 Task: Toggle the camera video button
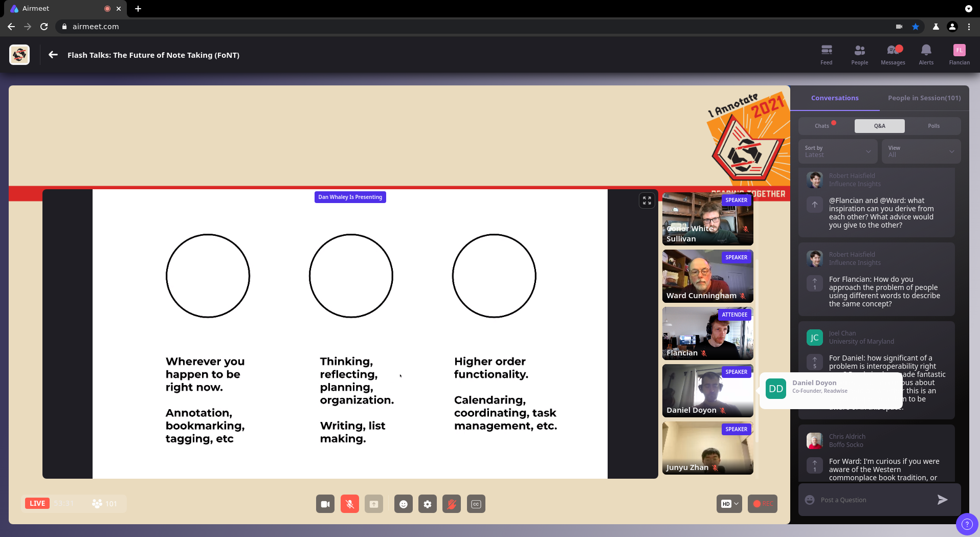point(325,504)
